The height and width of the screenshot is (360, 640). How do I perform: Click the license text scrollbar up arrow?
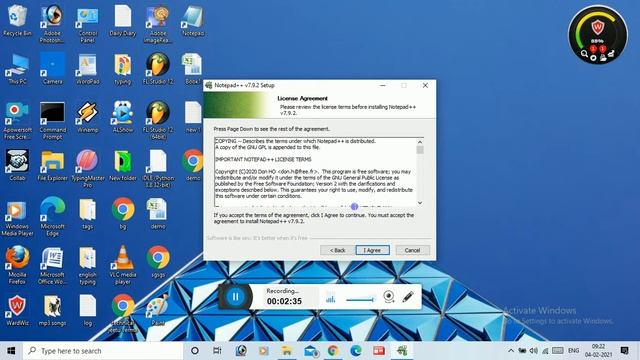point(420,142)
